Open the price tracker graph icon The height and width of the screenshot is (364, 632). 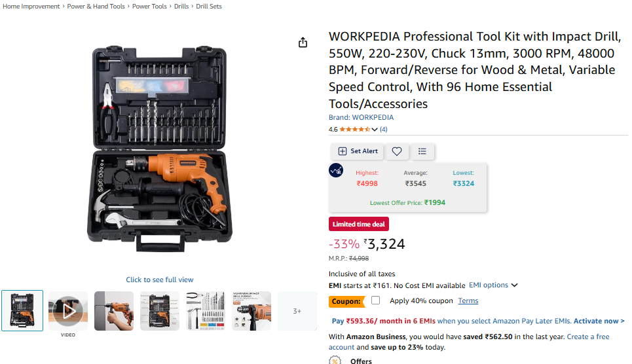(x=336, y=170)
